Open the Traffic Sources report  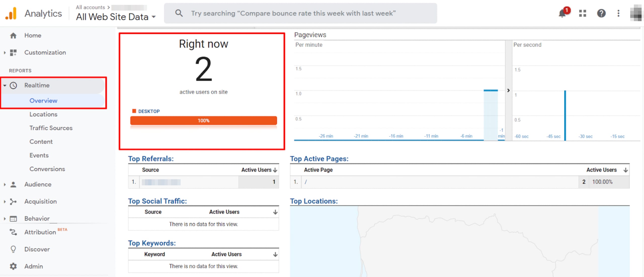coord(51,128)
